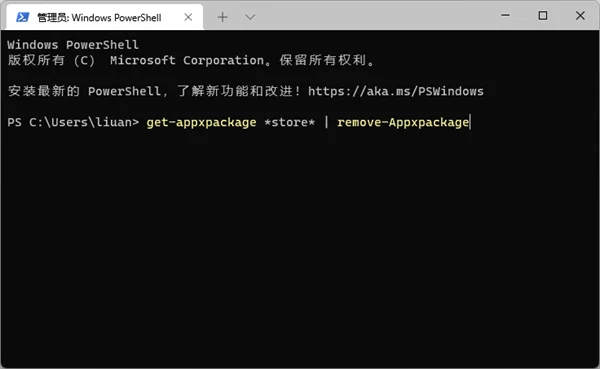Click the PowerShell icon in the tab
Screen dimensions: 600x369
click(x=23, y=17)
